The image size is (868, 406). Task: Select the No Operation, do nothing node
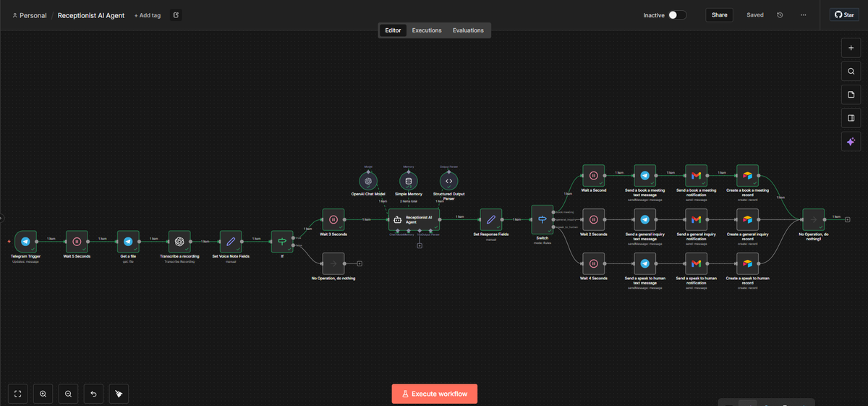click(333, 263)
